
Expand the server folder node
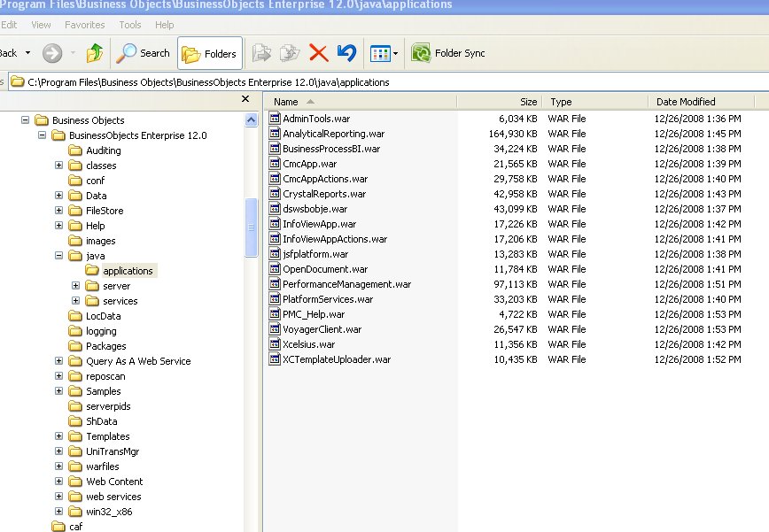coord(75,286)
